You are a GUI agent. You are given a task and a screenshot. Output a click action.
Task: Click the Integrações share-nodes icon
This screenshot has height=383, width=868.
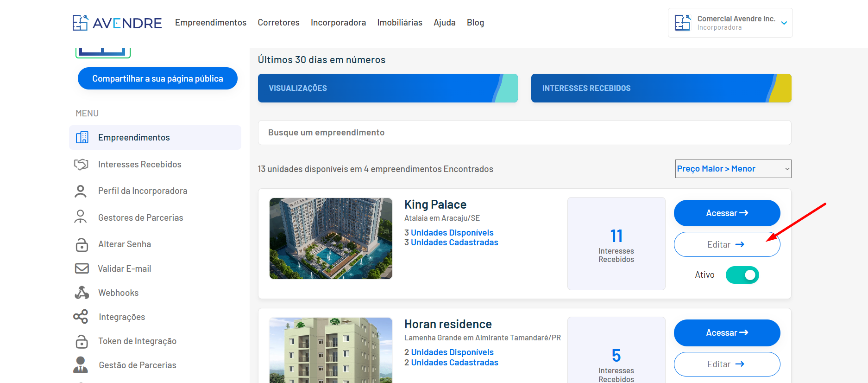[81, 317]
